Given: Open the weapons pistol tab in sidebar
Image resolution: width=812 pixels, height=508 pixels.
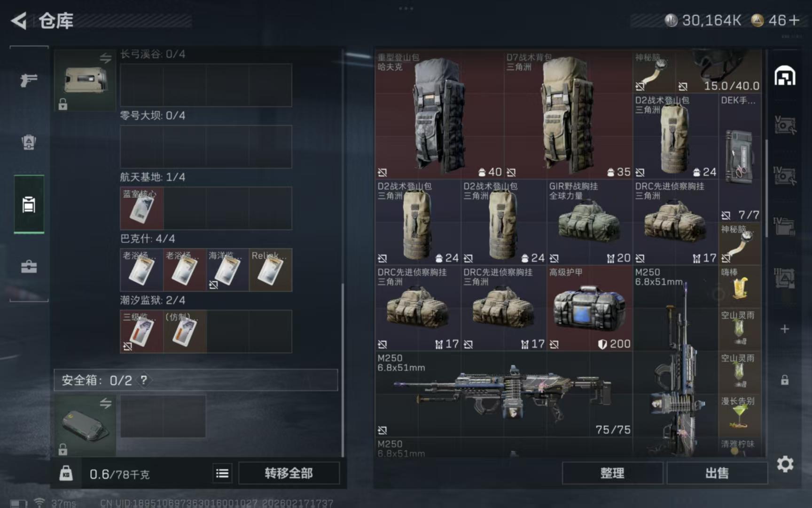Looking at the screenshot, I should point(29,80).
